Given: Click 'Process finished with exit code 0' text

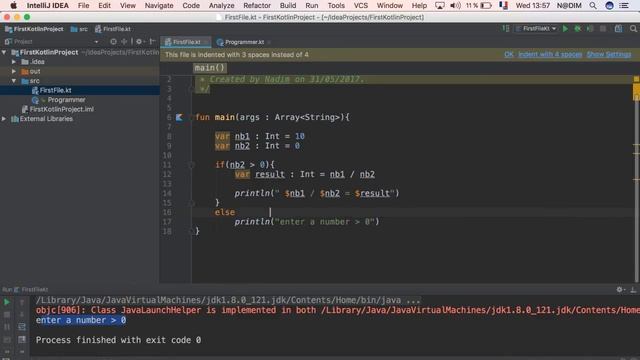Looking at the screenshot, I should point(118,340).
